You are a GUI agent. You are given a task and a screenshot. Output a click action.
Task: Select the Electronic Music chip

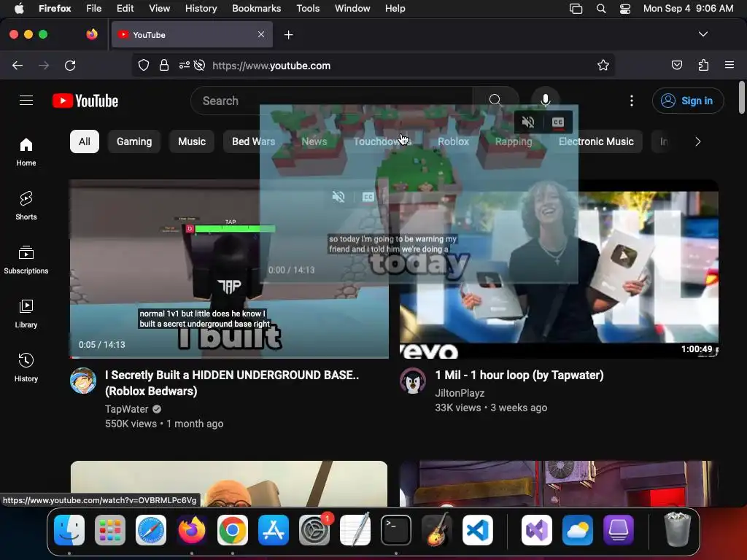point(596,141)
